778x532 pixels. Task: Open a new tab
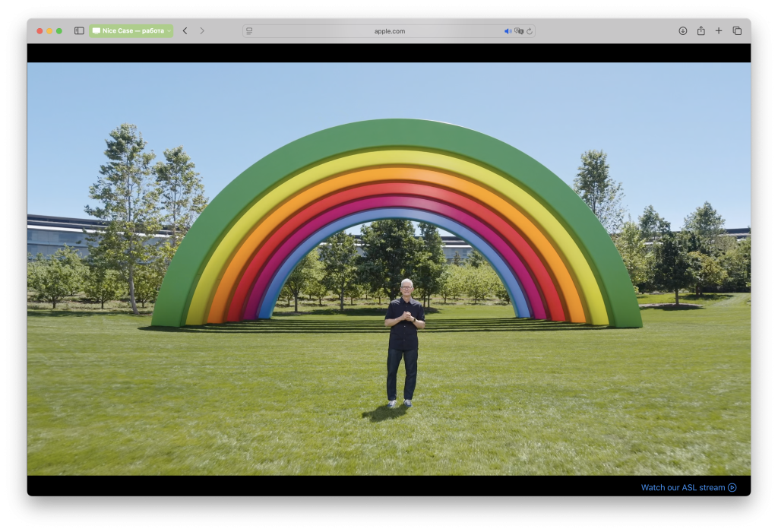pyautogui.click(x=719, y=30)
